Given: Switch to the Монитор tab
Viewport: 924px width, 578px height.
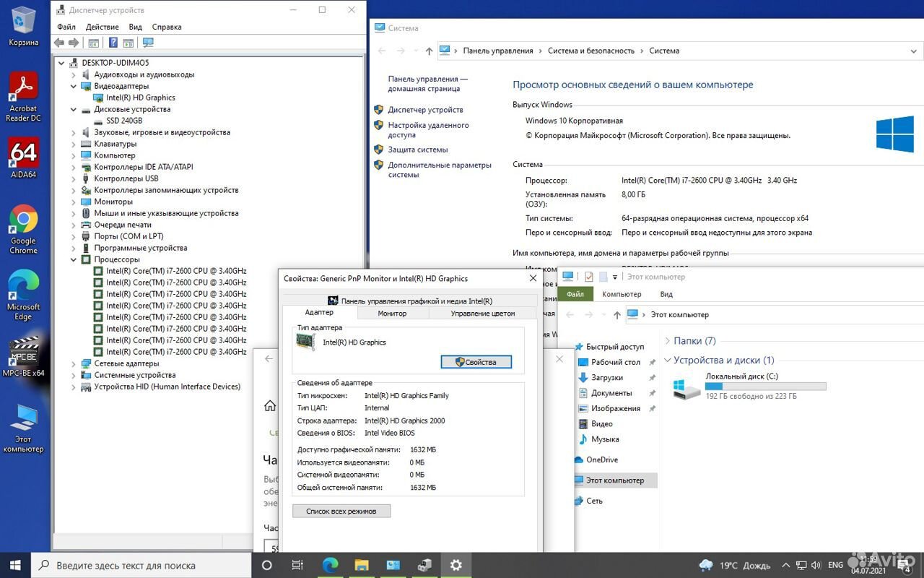Looking at the screenshot, I should click(x=392, y=313).
